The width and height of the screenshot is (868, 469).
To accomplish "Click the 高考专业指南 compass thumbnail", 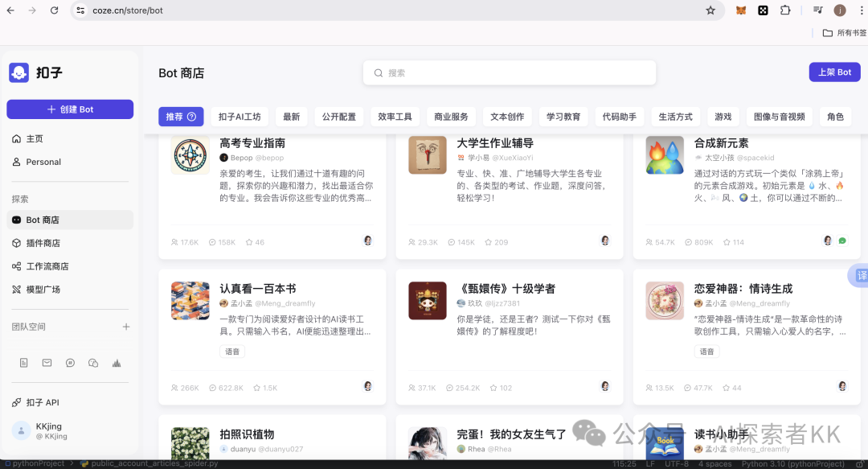I will pos(190,155).
